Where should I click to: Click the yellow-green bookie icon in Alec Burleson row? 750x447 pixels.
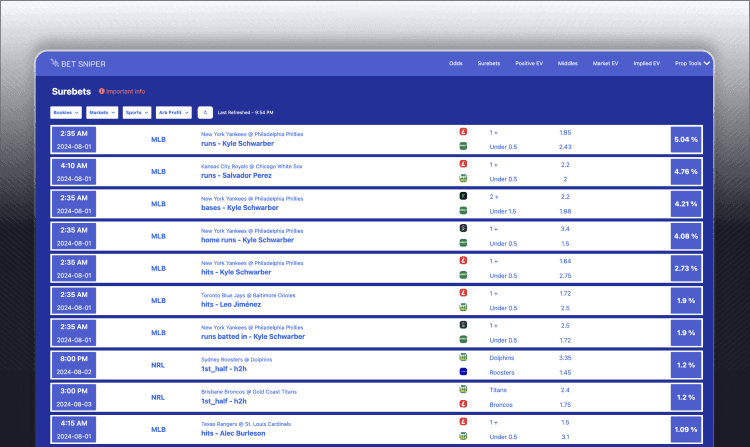463,436
